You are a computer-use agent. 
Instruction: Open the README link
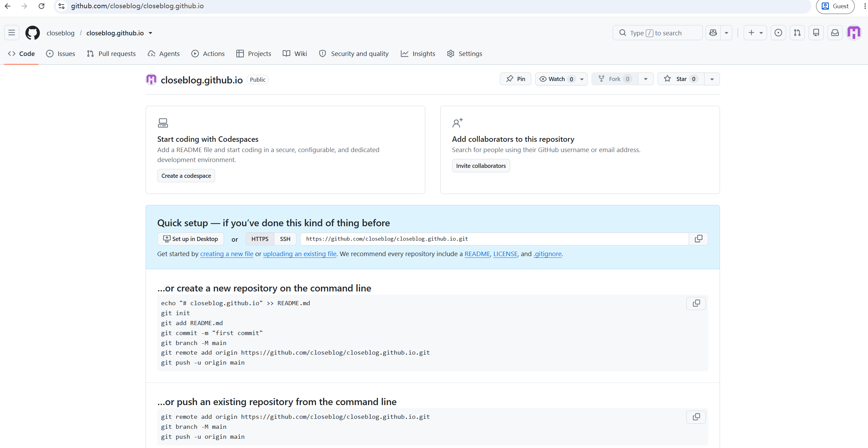point(477,254)
